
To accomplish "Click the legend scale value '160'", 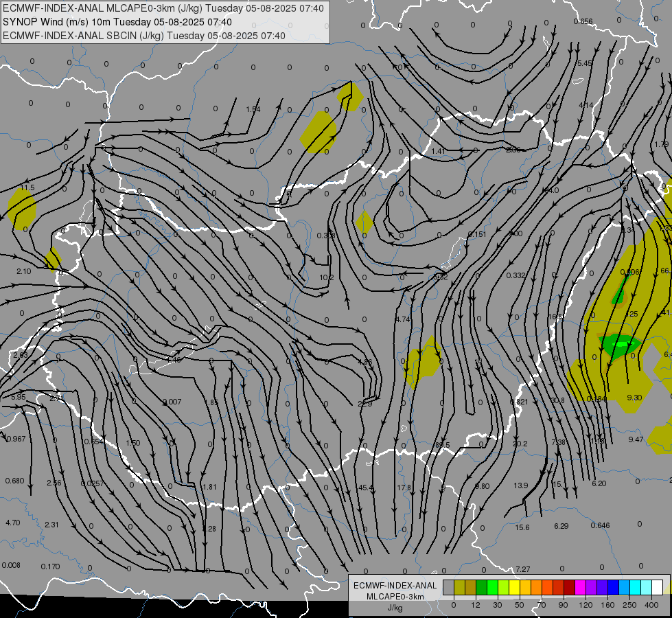I will (607, 605).
